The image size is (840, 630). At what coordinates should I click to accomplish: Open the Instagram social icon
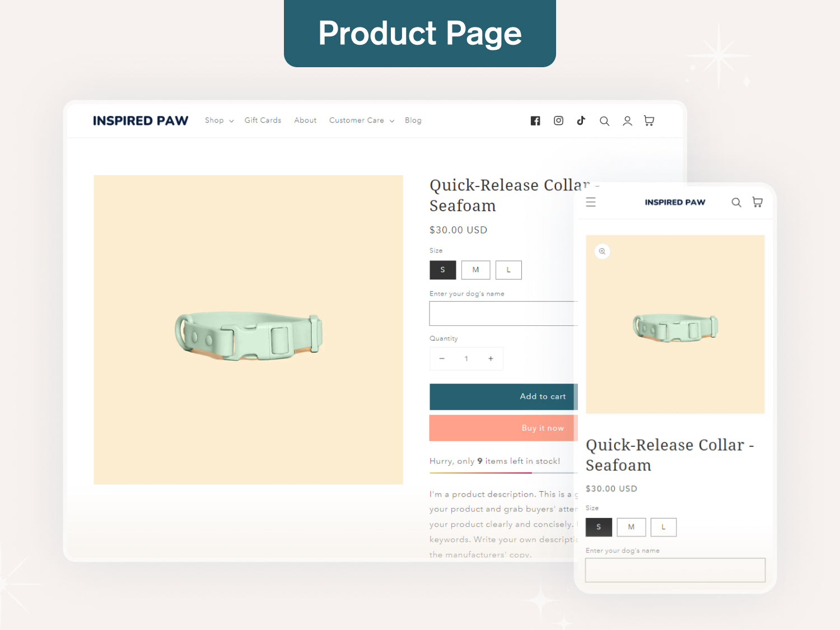coord(558,120)
